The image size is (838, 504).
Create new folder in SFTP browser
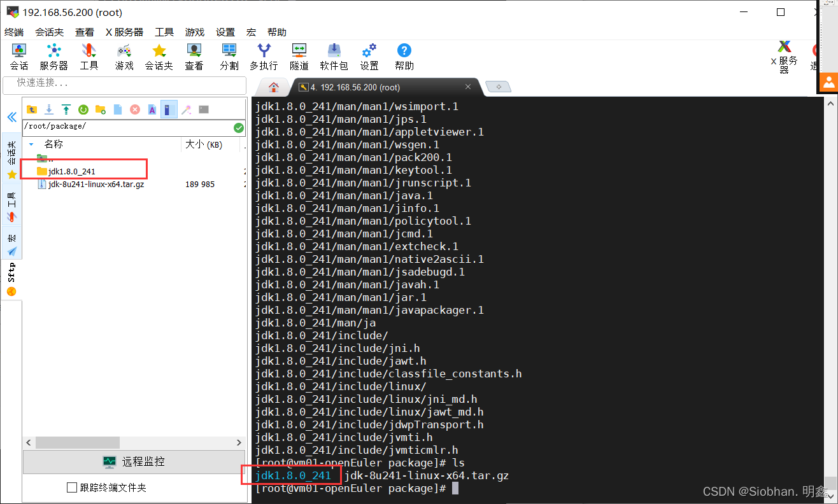(x=100, y=109)
